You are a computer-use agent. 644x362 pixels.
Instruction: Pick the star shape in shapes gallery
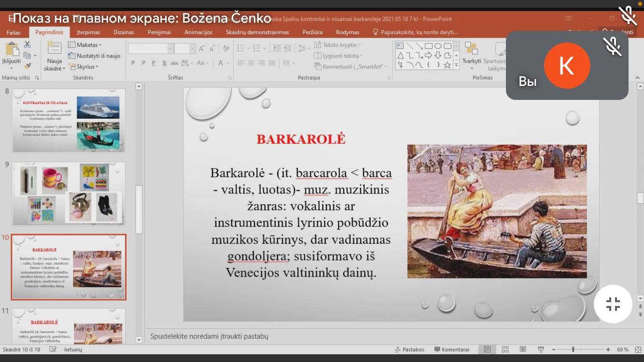[448, 65]
